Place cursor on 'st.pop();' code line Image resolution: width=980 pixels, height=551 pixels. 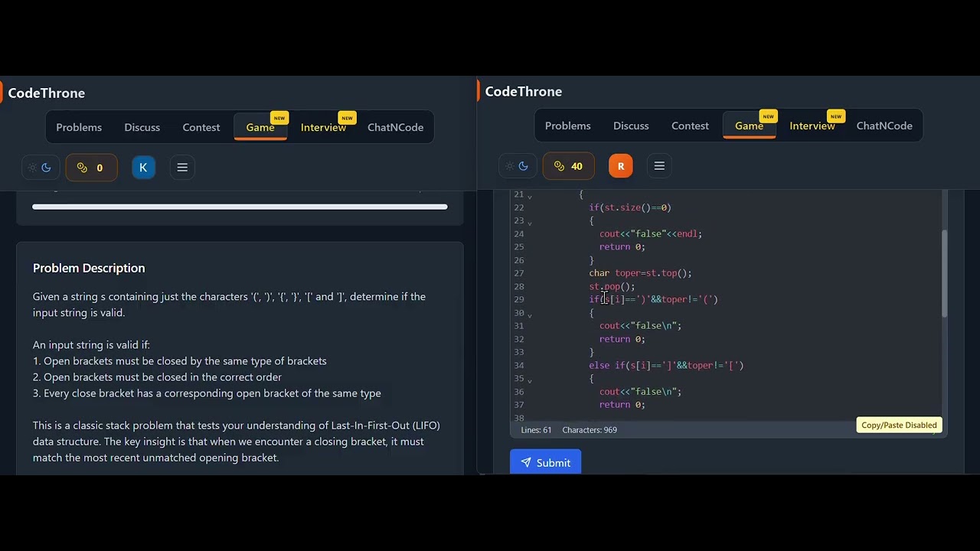612,286
